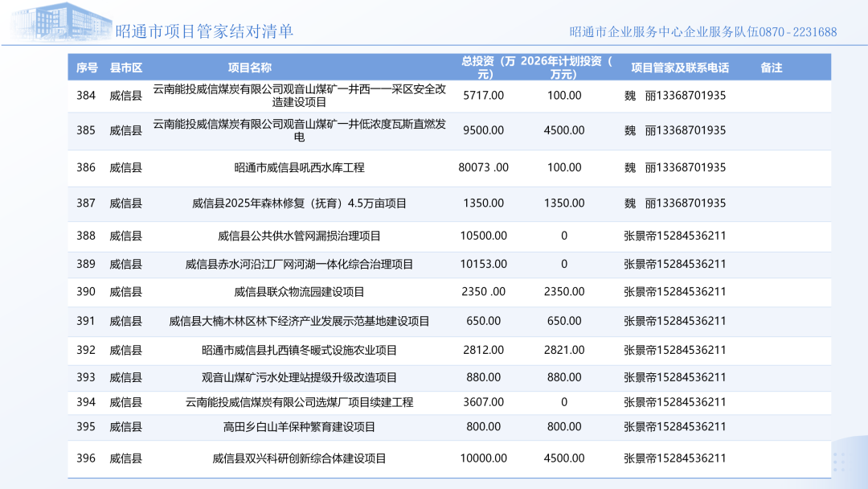Click the building logo image in header

59,23
